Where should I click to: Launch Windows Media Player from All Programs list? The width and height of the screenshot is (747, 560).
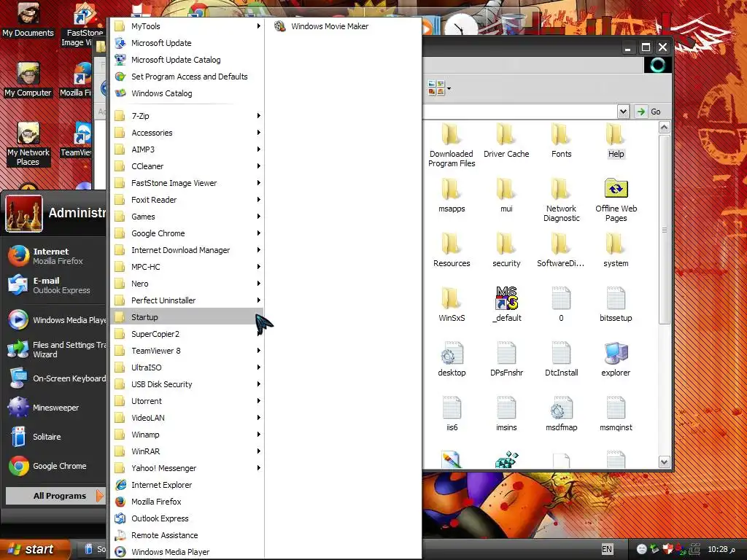click(187, 552)
